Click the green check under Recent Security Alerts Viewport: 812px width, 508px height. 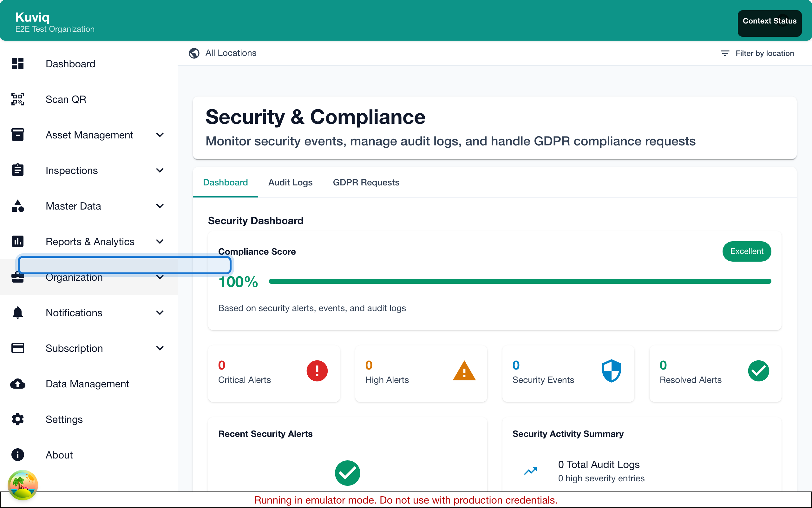pyautogui.click(x=347, y=473)
